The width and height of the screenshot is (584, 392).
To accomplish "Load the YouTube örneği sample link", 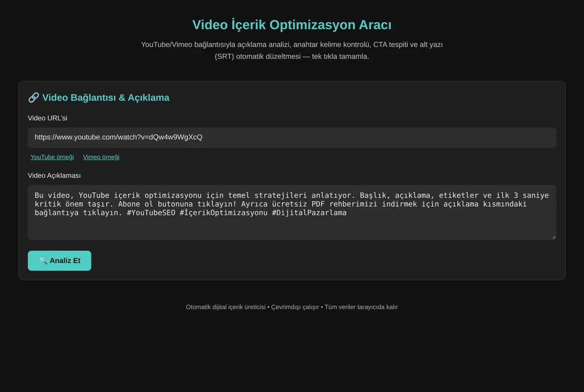I will click(x=52, y=157).
